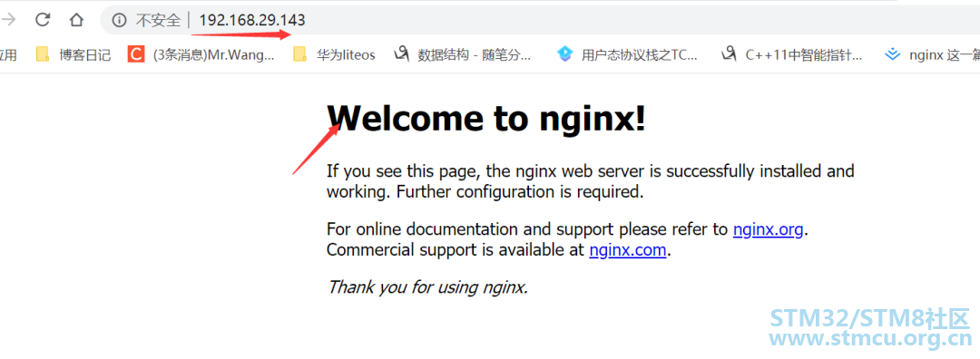Screen dimensions: 980x359
Task: Click the orange C icon bookmark favicon
Action: pyautogui.click(x=135, y=55)
